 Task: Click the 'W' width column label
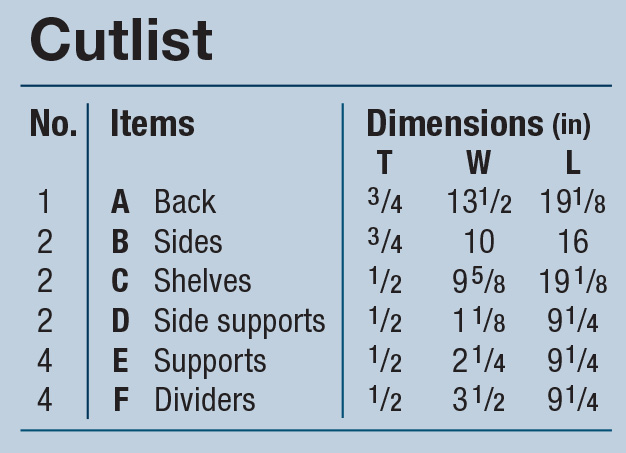coord(478,162)
